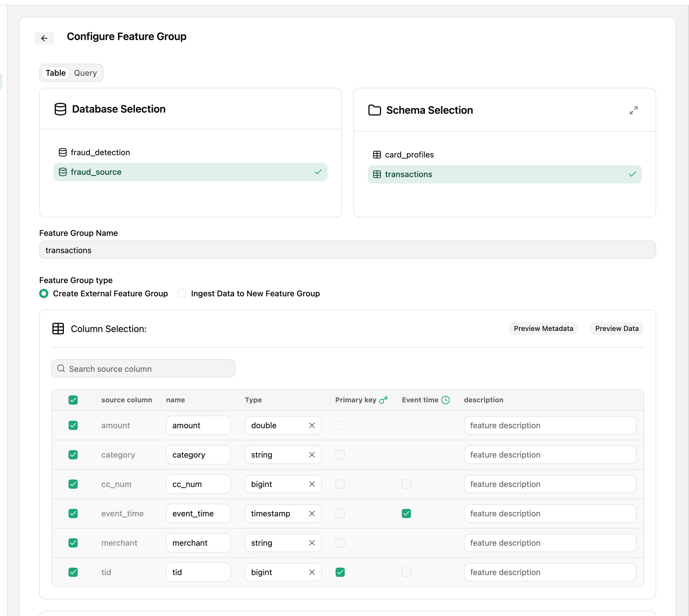Edit the category name field
Image resolution: width=689 pixels, height=616 pixels.
click(x=198, y=455)
